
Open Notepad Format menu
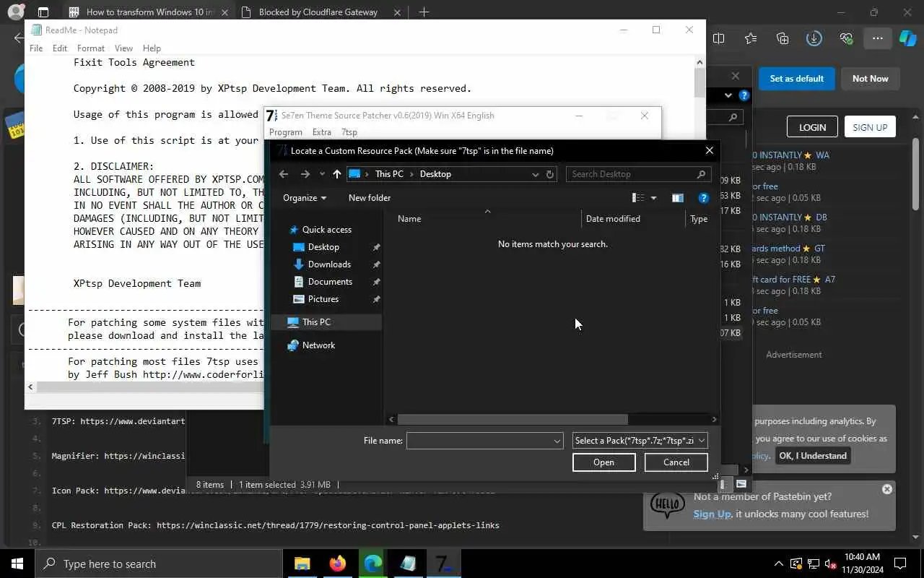coord(91,48)
